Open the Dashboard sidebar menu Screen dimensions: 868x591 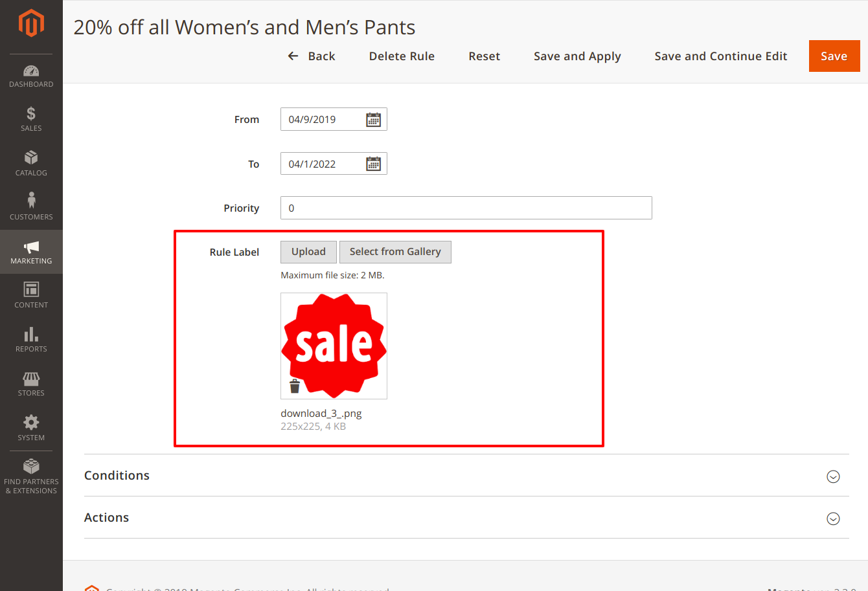[x=31, y=76]
